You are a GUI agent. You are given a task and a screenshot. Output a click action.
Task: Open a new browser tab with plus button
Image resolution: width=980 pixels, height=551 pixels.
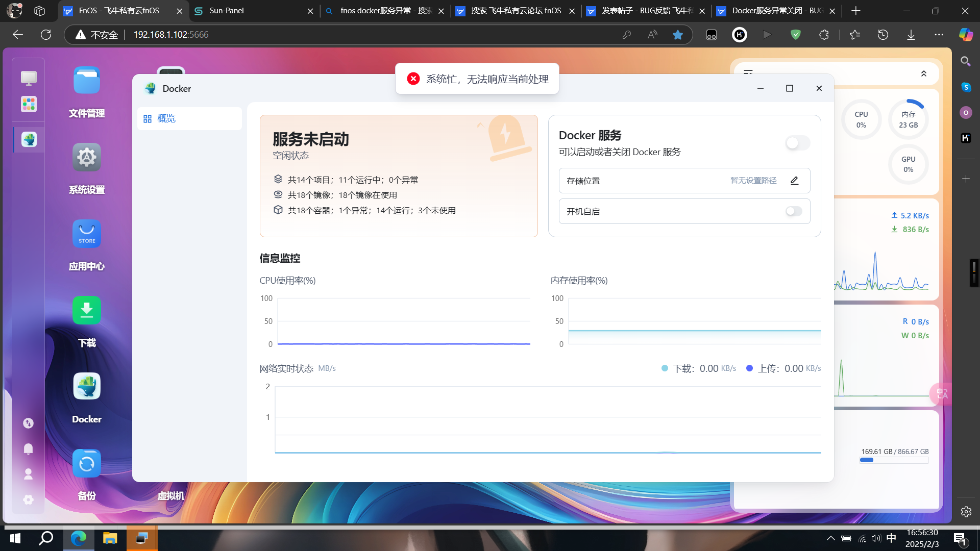point(856,11)
